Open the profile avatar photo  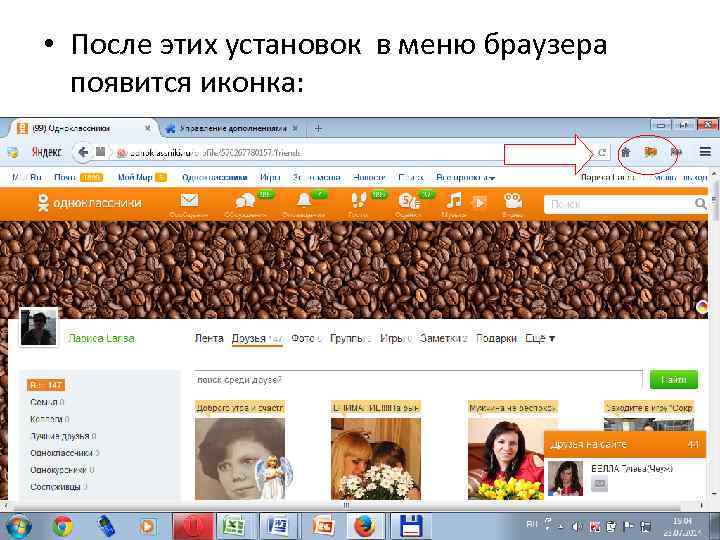pos(39,327)
